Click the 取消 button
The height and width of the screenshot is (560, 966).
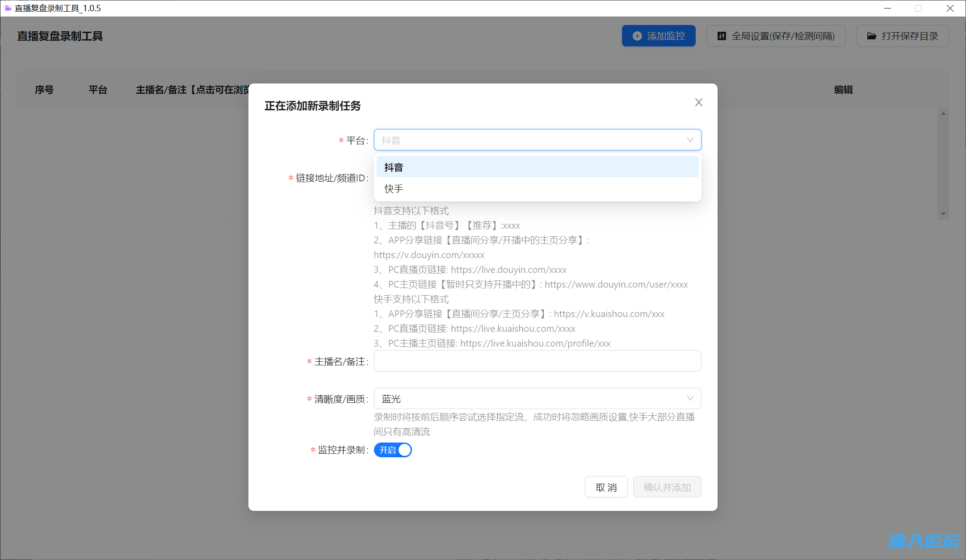[606, 487]
